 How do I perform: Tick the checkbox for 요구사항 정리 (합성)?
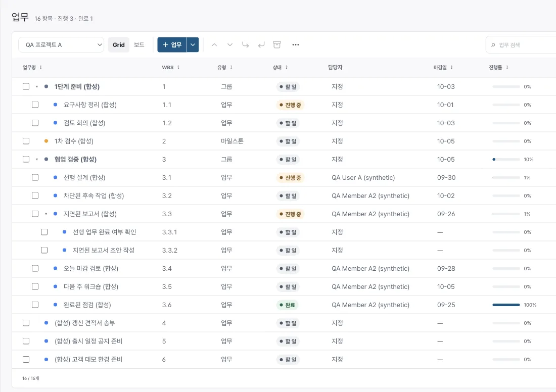tap(35, 105)
